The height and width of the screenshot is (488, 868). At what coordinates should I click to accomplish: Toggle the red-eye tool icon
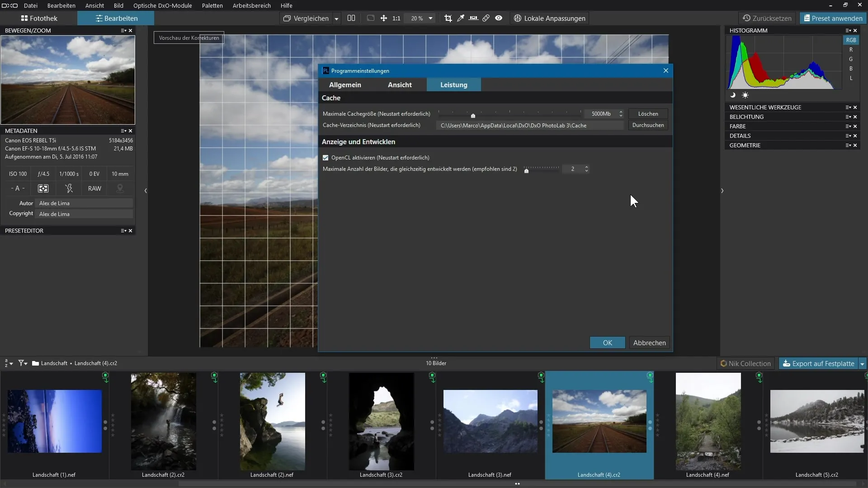499,18
